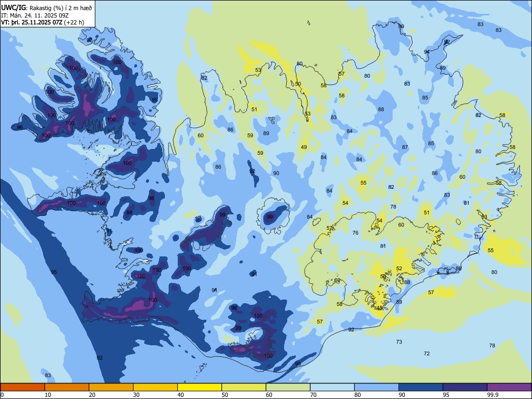This screenshot has height=399, width=532.
Task: Choose the dark blue 90–95 legend swatch
Action: point(421,387)
